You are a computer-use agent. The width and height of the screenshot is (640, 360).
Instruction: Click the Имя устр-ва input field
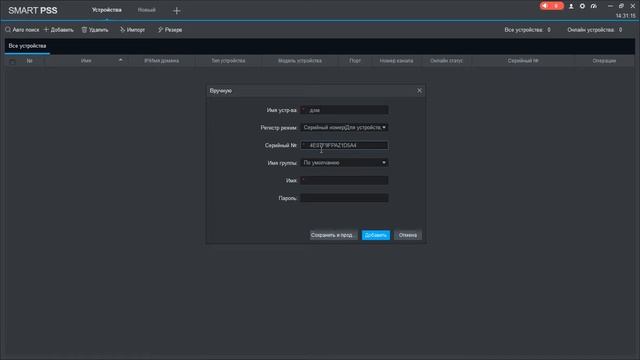pyautogui.click(x=344, y=110)
